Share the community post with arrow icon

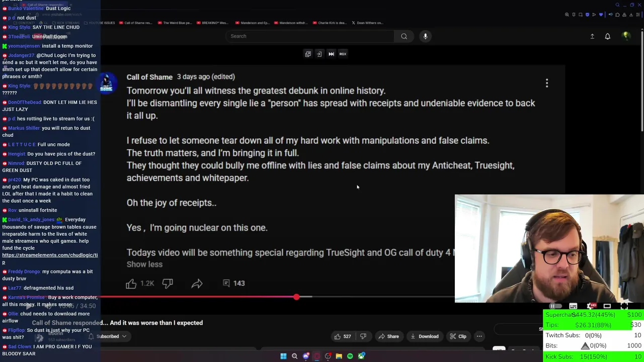[197, 284]
